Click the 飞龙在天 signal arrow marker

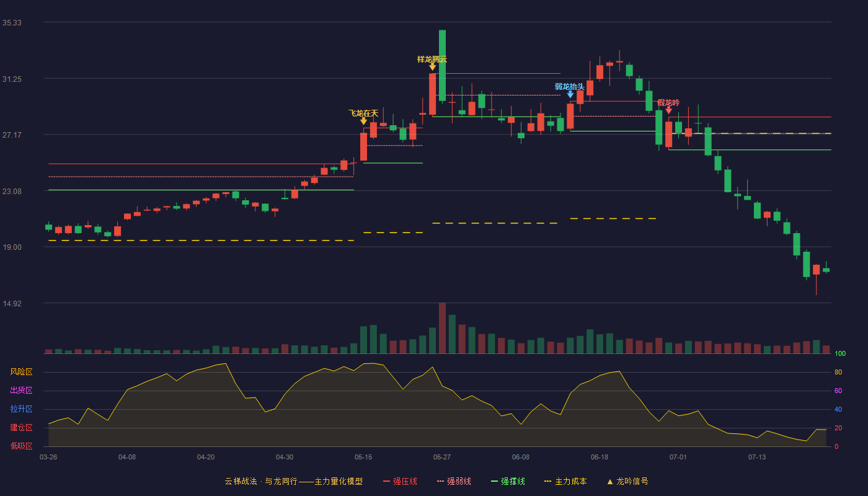coord(363,122)
